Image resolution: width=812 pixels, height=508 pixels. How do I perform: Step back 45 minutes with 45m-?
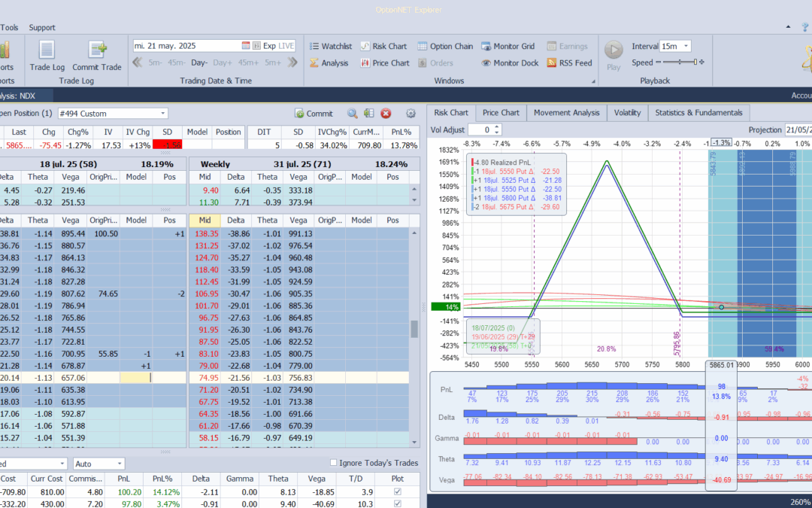click(176, 62)
